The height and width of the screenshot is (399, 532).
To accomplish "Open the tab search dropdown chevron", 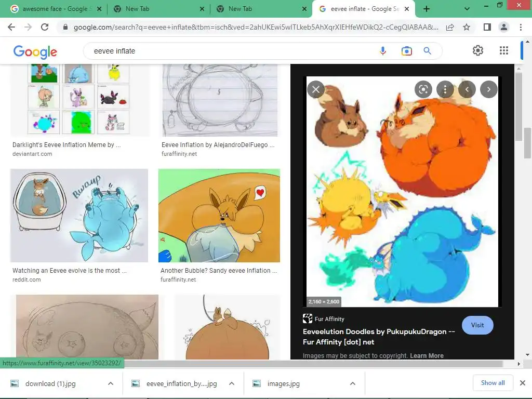I will pyautogui.click(x=467, y=9).
